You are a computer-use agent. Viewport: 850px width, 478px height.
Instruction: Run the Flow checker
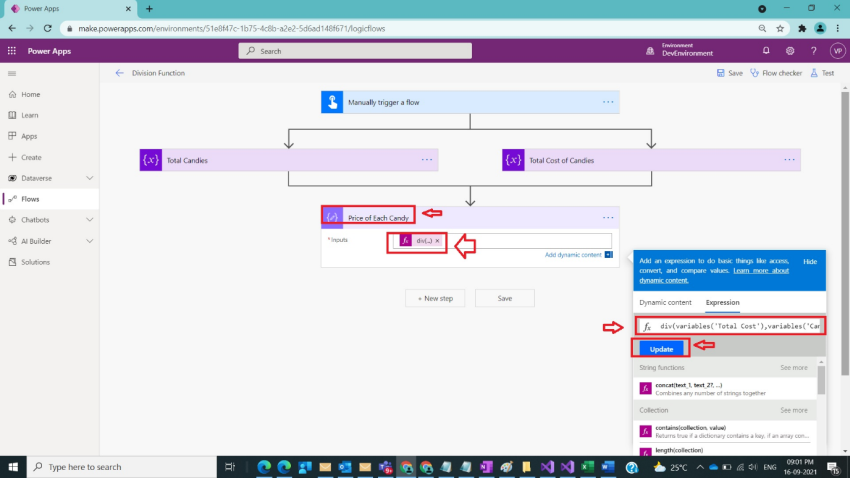(776, 73)
